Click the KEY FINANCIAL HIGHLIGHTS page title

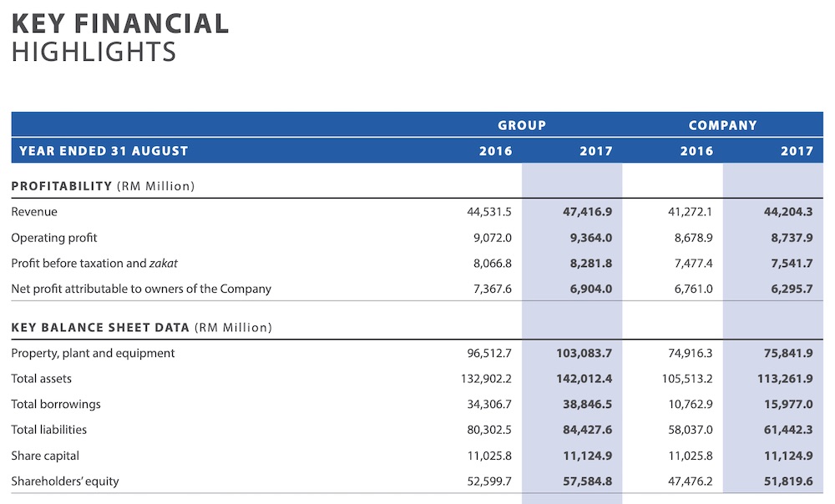119,37
